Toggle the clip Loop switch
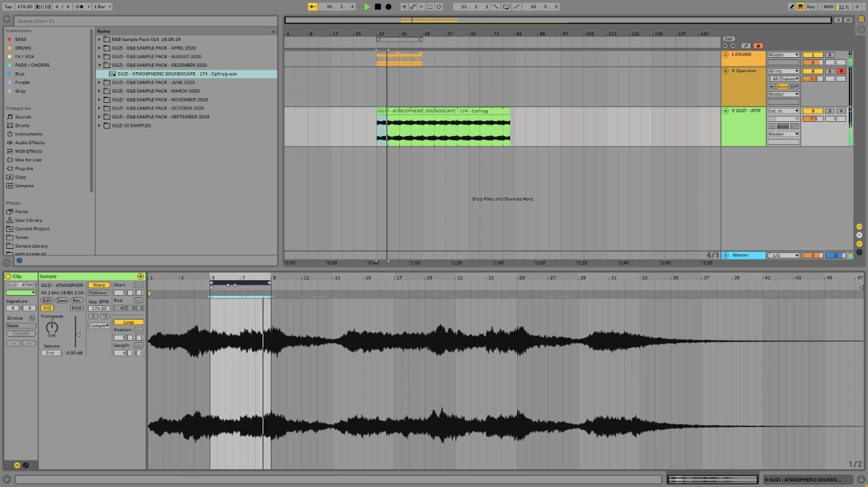The width and height of the screenshot is (868, 487). [128, 322]
